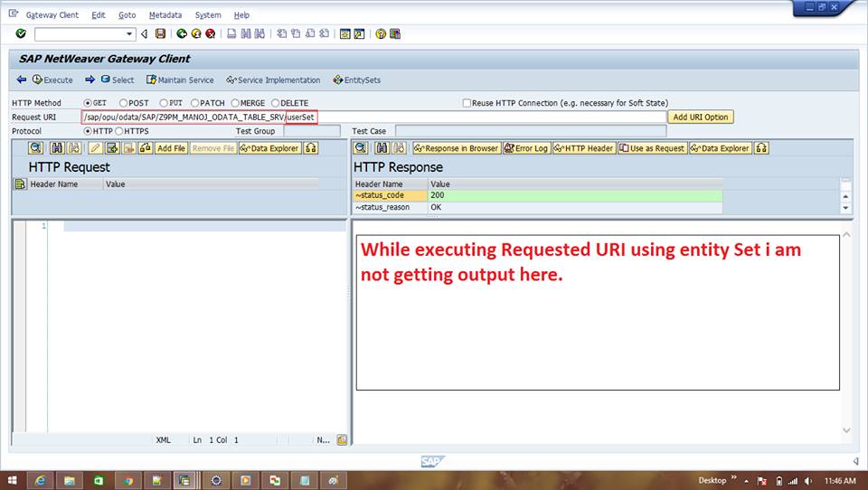The height and width of the screenshot is (490, 868).
Task: Click the yellow Help question-mark icon
Action: click(x=381, y=33)
